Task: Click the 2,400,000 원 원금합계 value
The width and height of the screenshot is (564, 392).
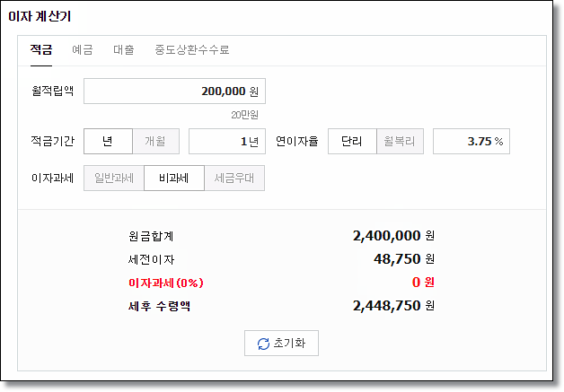Action: click(x=393, y=236)
